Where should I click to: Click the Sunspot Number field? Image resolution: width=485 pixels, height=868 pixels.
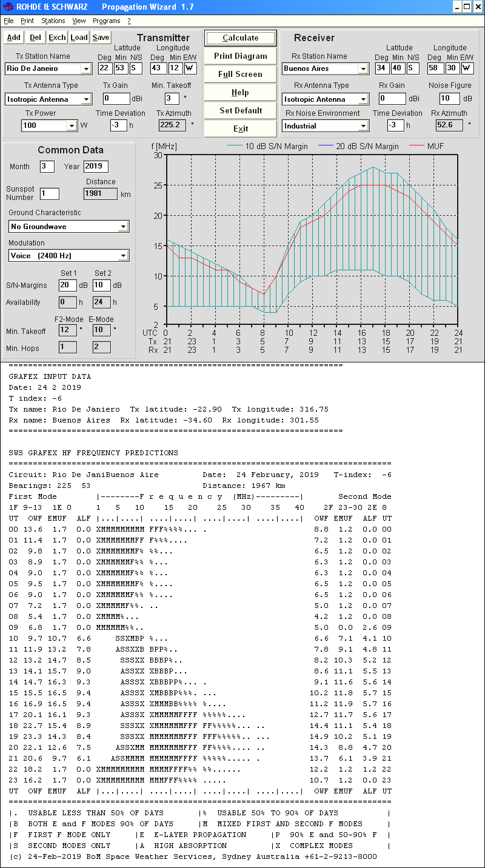tap(50, 194)
